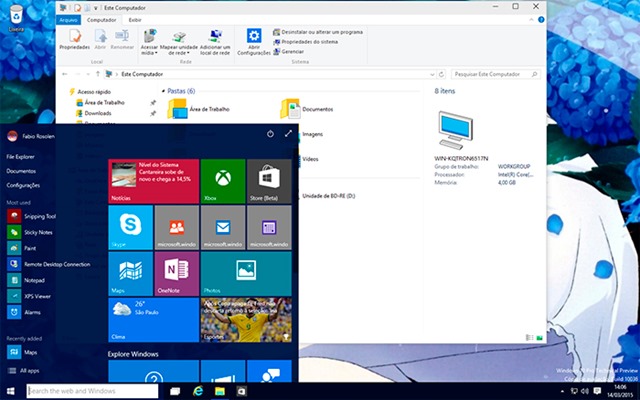Open Task View from the taskbar
This screenshot has width=640, height=400.
(175, 391)
